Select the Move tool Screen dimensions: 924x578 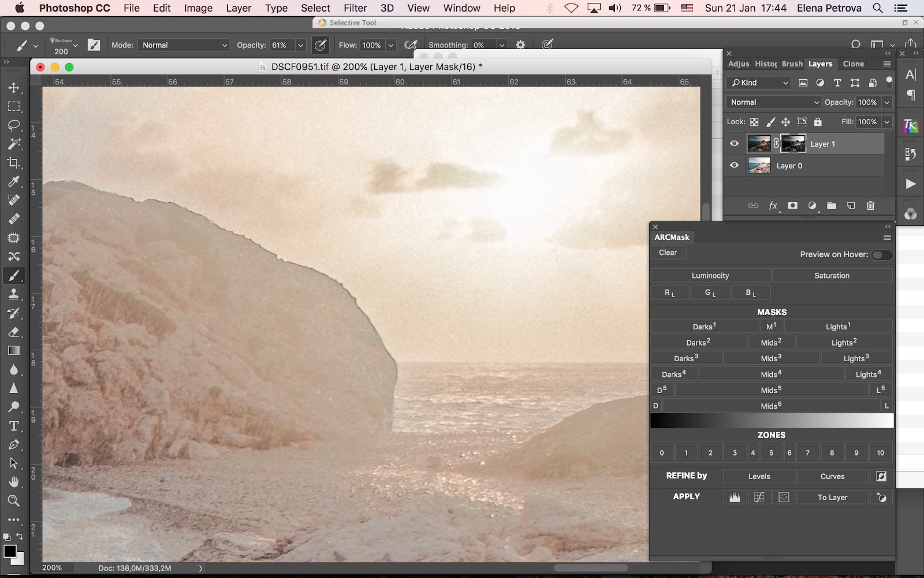[x=14, y=88]
